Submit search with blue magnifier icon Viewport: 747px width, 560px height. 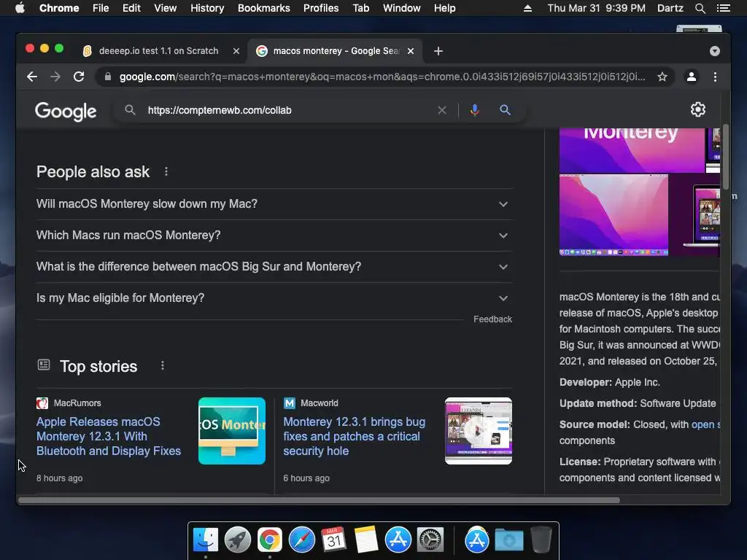point(505,111)
